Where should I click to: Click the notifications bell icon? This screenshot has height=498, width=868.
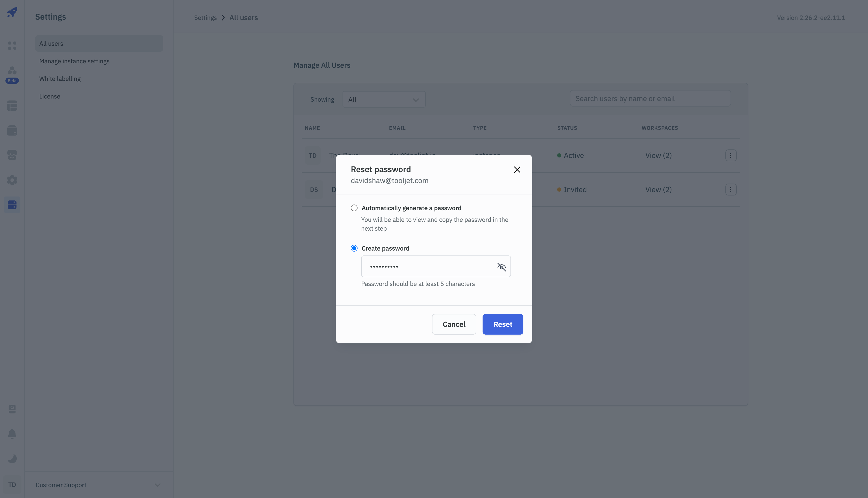(x=12, y=434)
